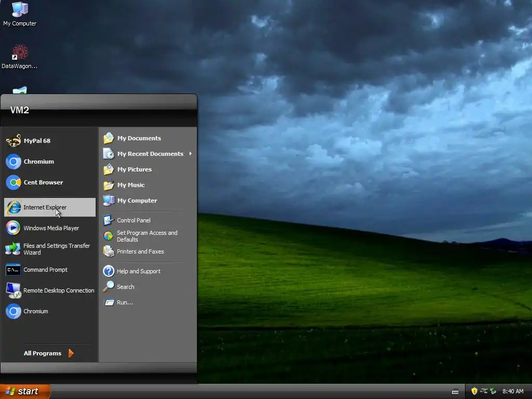
Task: Click the on-screen keyboard icon in the taskbar
Action: (455, 392)
